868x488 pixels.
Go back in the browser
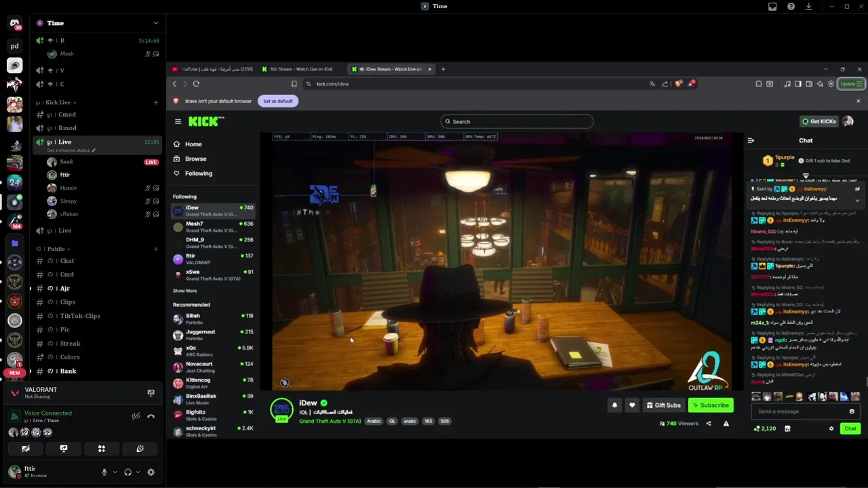pos(174,84)
